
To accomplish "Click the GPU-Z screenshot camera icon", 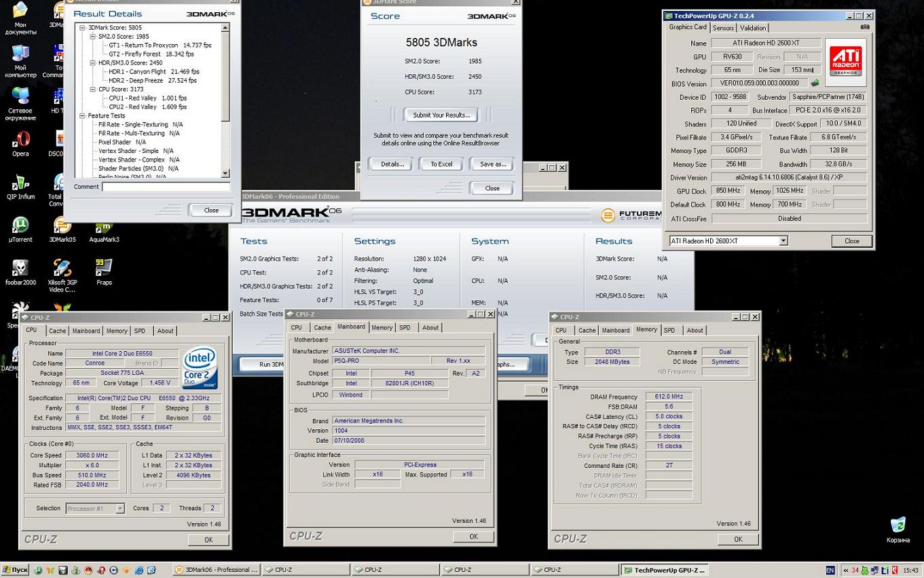I will (865, 27).
